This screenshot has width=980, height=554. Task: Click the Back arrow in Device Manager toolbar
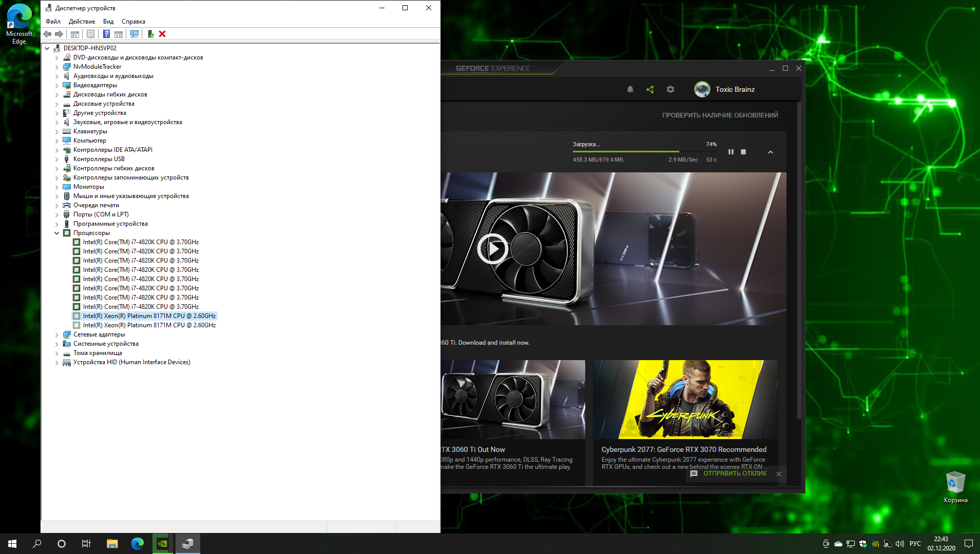coord(47,34)
